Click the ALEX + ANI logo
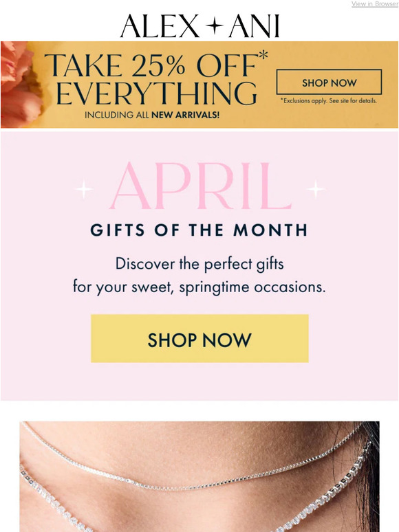This screenshot has height=532, width=399. point(199,26)
